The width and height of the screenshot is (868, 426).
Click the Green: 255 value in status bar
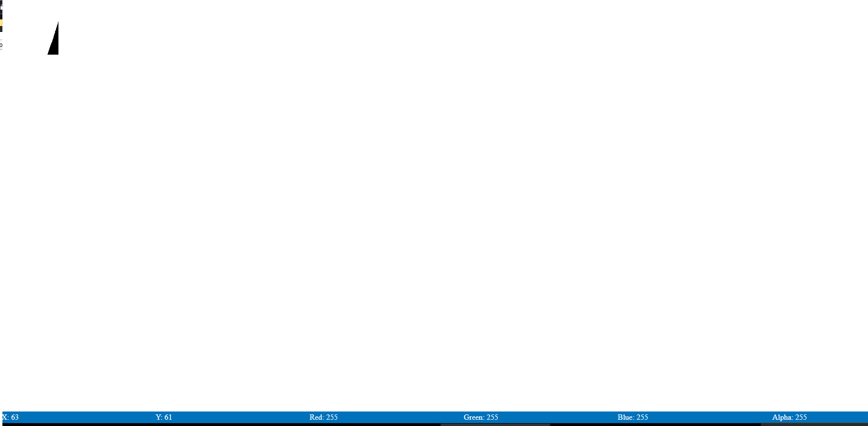(481, 417)
